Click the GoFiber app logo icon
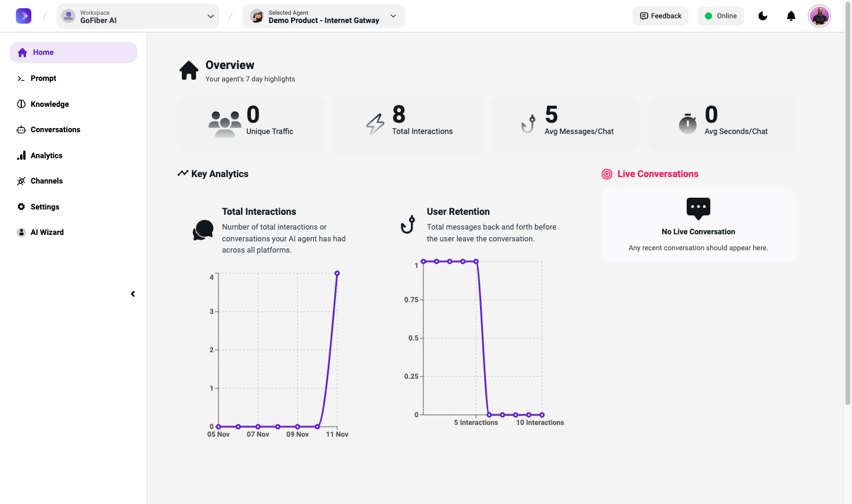This screenshot has height=504, width=852. click(x=24, y=16)
